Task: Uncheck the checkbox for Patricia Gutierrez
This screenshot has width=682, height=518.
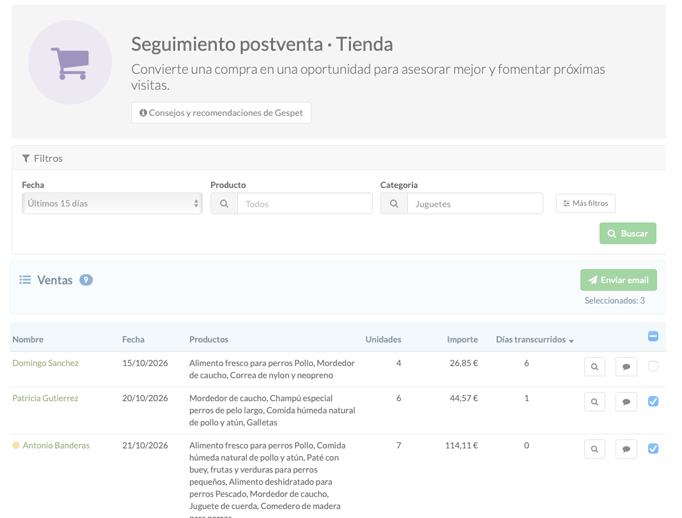Action: tap(653, 401)
